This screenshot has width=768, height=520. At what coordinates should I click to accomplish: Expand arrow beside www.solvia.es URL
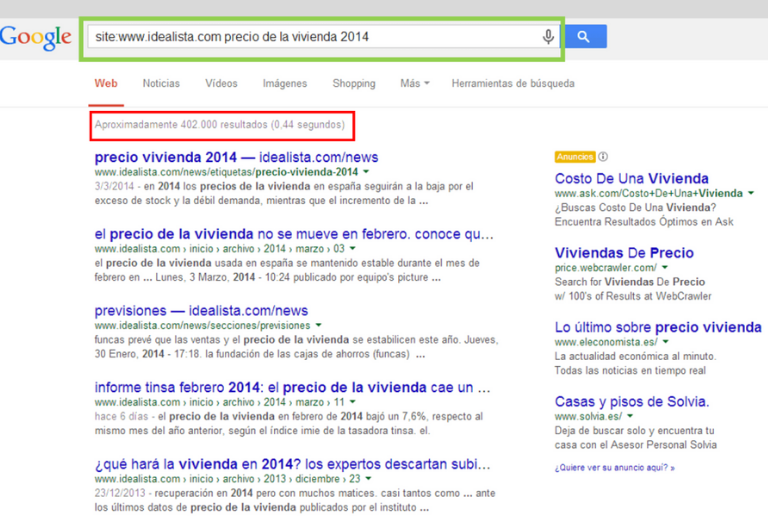click(x=630, y=416)
